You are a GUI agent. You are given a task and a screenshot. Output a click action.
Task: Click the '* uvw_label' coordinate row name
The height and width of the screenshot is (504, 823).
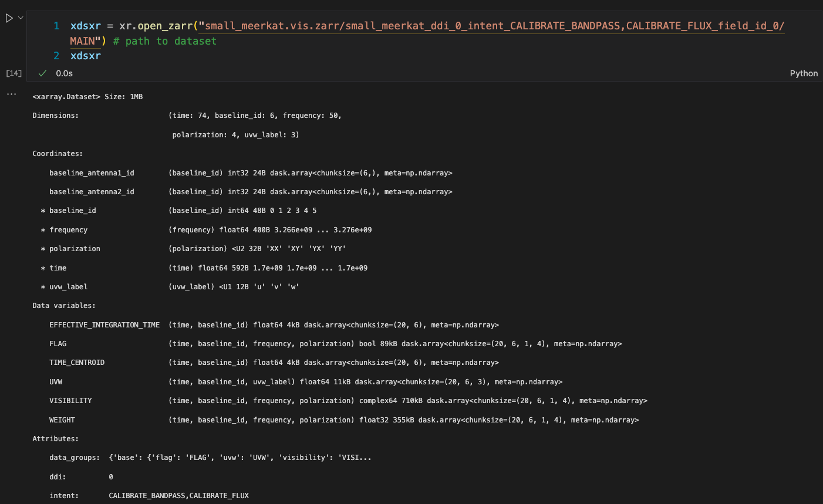point(64,287)
